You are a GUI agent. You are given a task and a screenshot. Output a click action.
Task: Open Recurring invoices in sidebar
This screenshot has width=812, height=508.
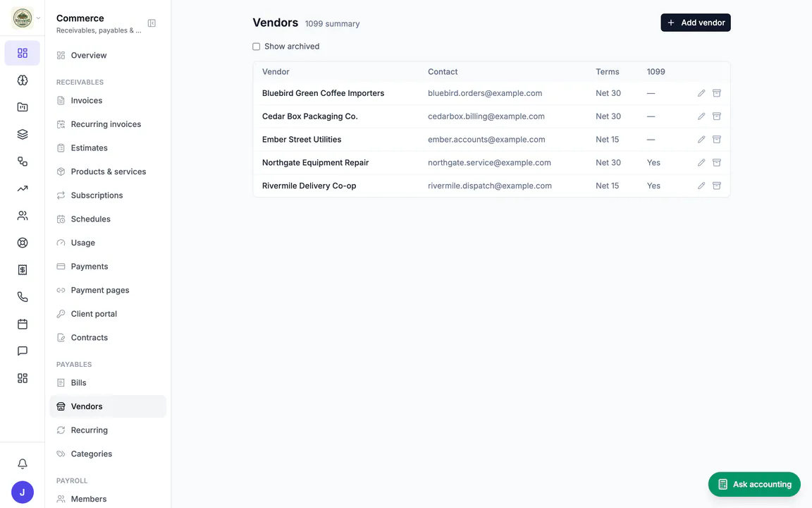pyautogui.click(x=108, y=124)
